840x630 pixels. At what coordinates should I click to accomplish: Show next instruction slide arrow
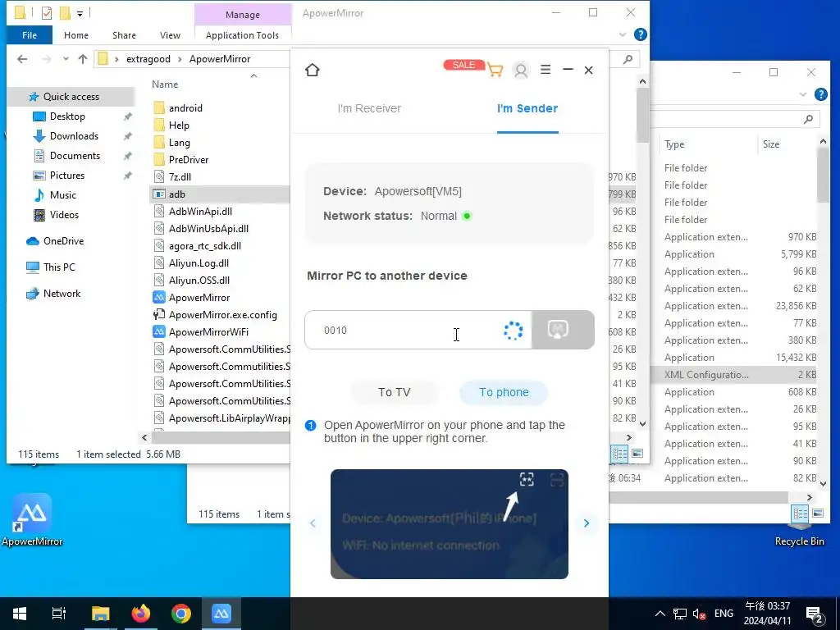coord(586,523)
